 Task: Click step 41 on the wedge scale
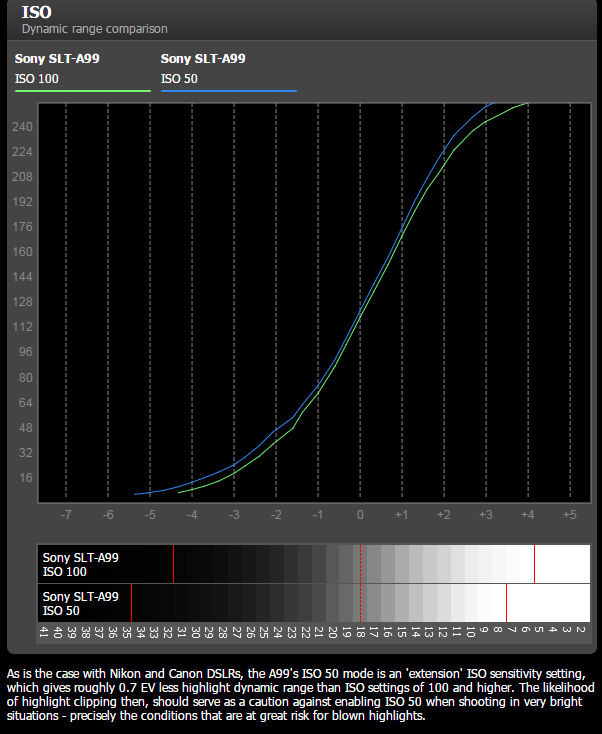tap(44, 632)
